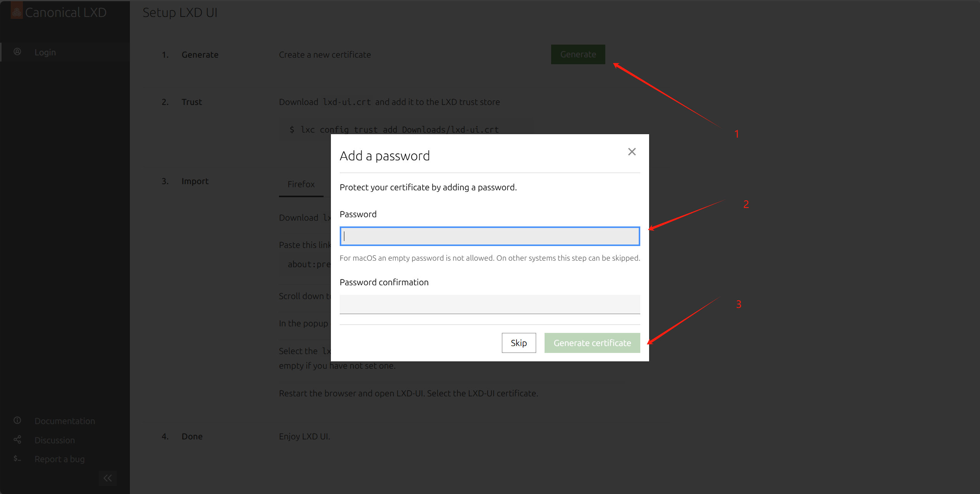The height and width of the screenshot is (494, 980).
Task: Click the Report a bug terminal icon
Action: tap(17, 458)
